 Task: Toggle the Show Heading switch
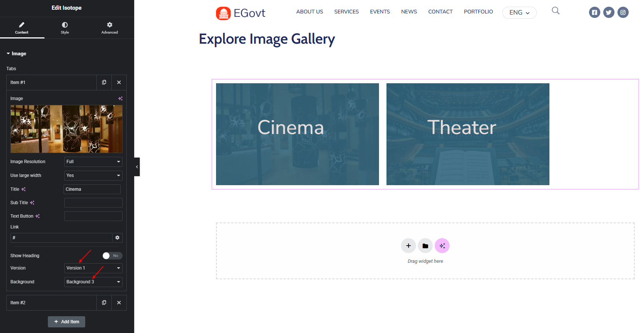(x=113, y=256)
